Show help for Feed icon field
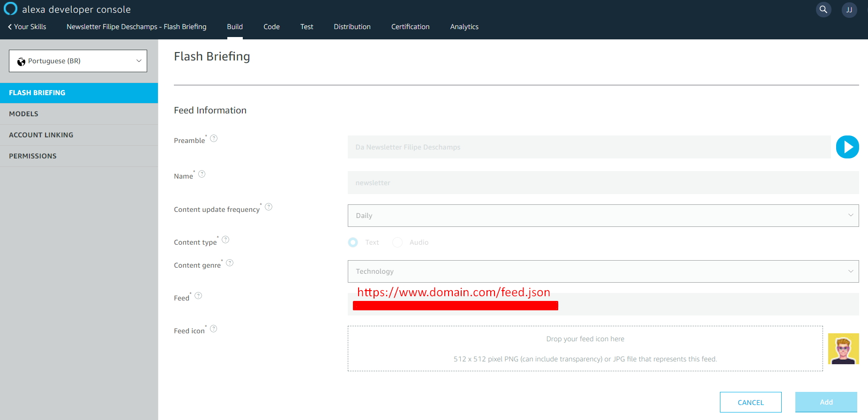This screenshot has width=868, height=420. (214, 329)
